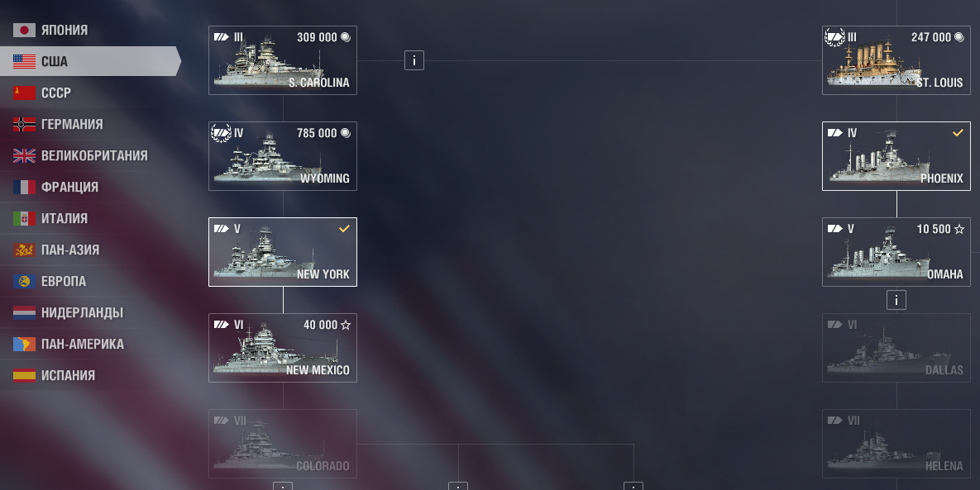Select the New York battleship card

(x=283, y=252)
